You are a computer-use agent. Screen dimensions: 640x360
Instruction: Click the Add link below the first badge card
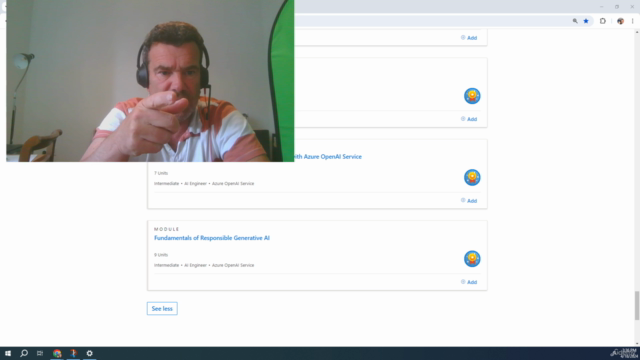[469, 119]
